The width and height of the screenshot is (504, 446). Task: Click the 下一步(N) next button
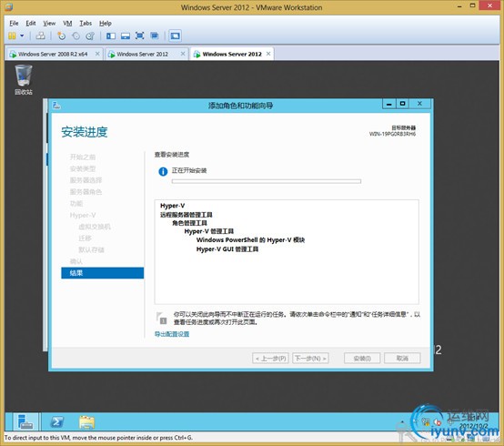pos(310,358)
